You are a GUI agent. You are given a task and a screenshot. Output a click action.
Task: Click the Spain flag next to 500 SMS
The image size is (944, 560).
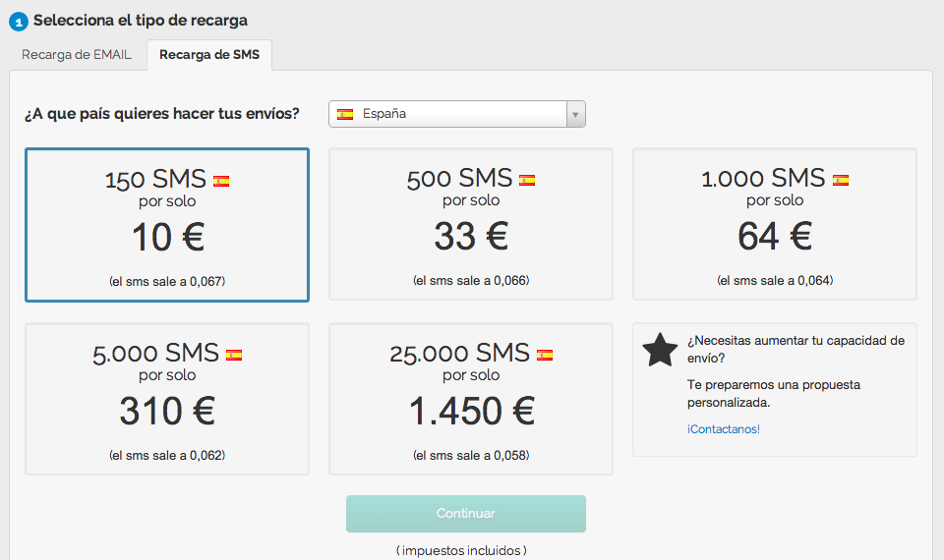tap(527, 181)
